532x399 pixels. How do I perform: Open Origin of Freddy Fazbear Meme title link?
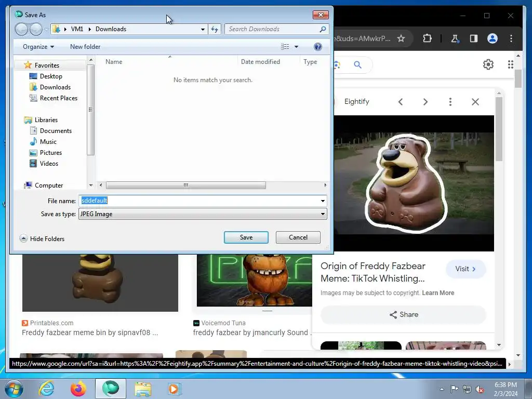pyautogui.click(x=373, y=272)
